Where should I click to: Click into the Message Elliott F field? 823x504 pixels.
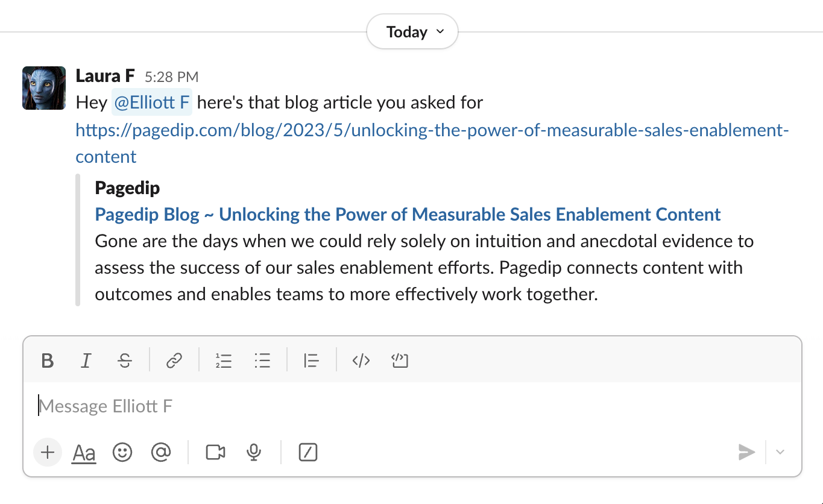click(x=412, y=406)
